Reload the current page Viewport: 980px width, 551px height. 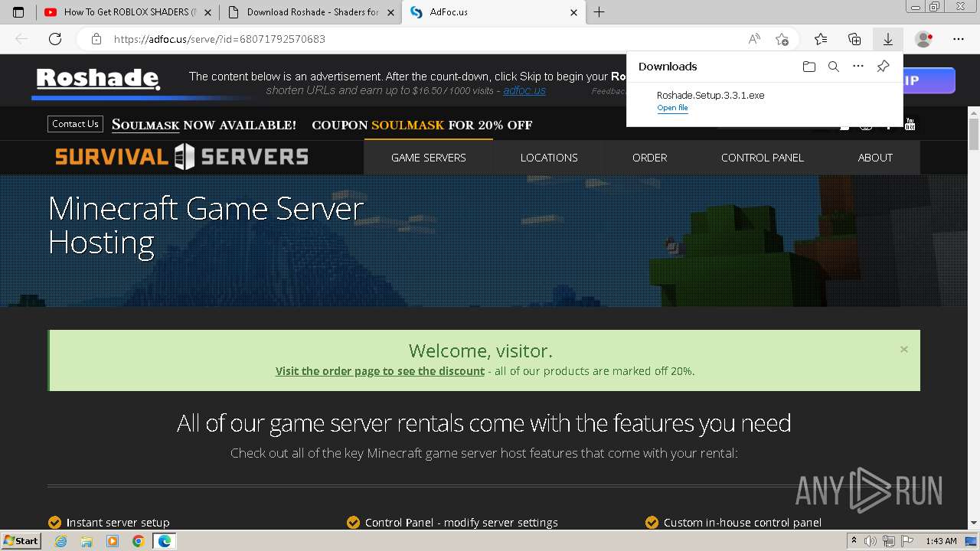(x=55, y=39)
